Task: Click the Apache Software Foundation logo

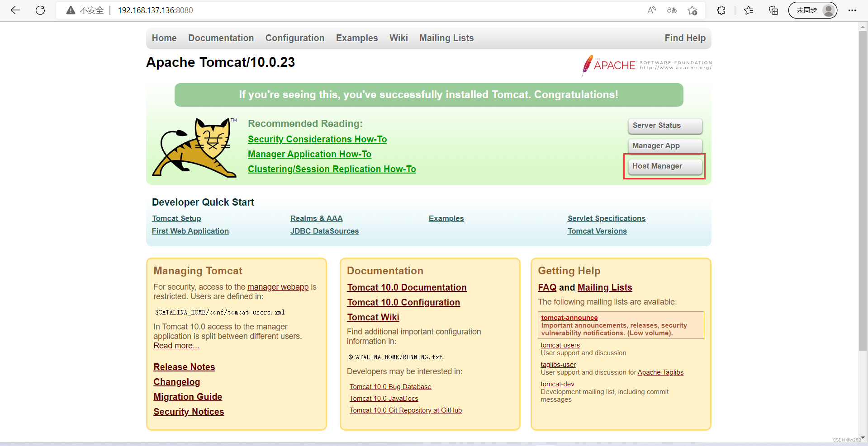Action: (x=646, y=66)
